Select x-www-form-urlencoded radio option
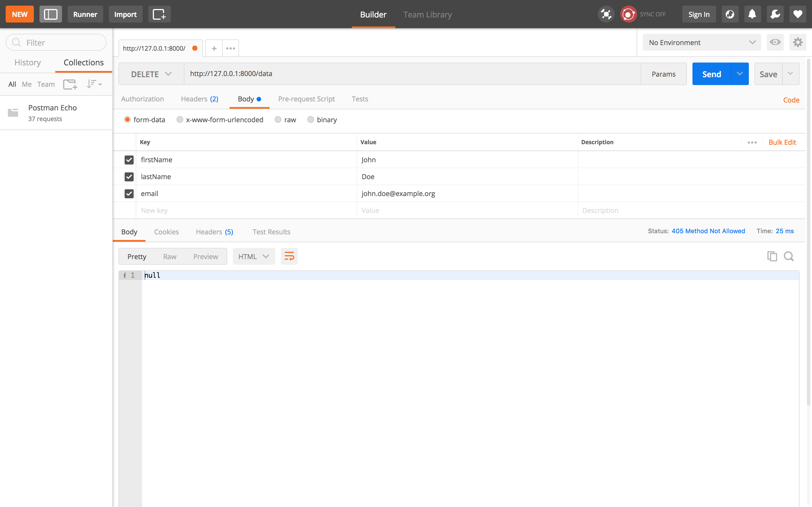This screenshot has height=507, width=812. pyautogui.click(x=180, y=120)
